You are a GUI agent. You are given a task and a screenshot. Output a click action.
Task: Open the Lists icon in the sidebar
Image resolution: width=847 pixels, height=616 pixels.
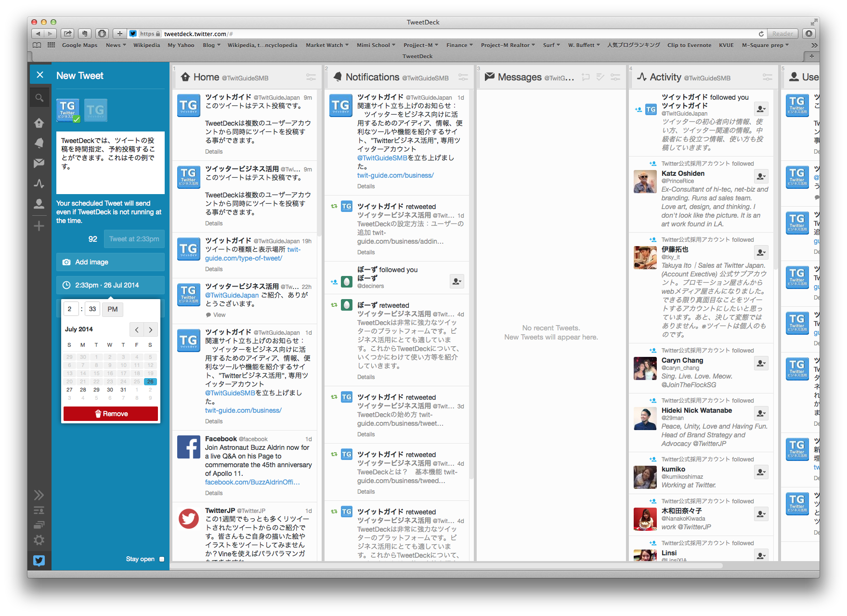point(39,510)
